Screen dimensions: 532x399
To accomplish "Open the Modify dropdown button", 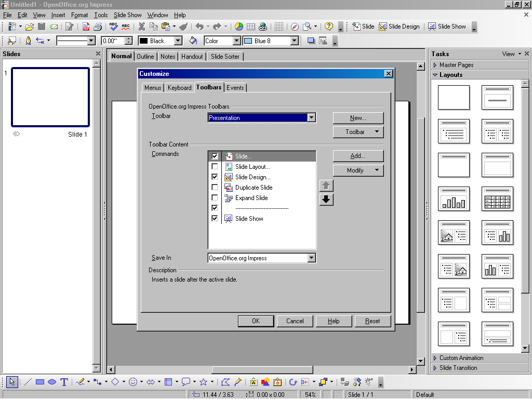I will point(358,170).
